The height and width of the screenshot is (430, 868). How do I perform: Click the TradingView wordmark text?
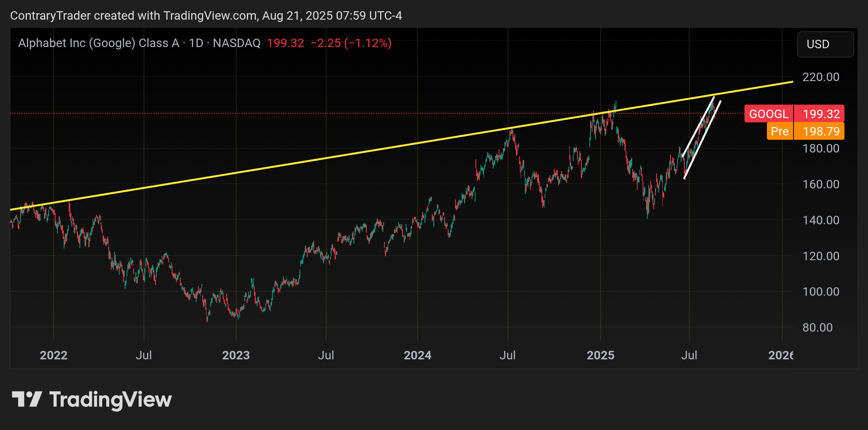pyautogui.click(x=111, y=400)
